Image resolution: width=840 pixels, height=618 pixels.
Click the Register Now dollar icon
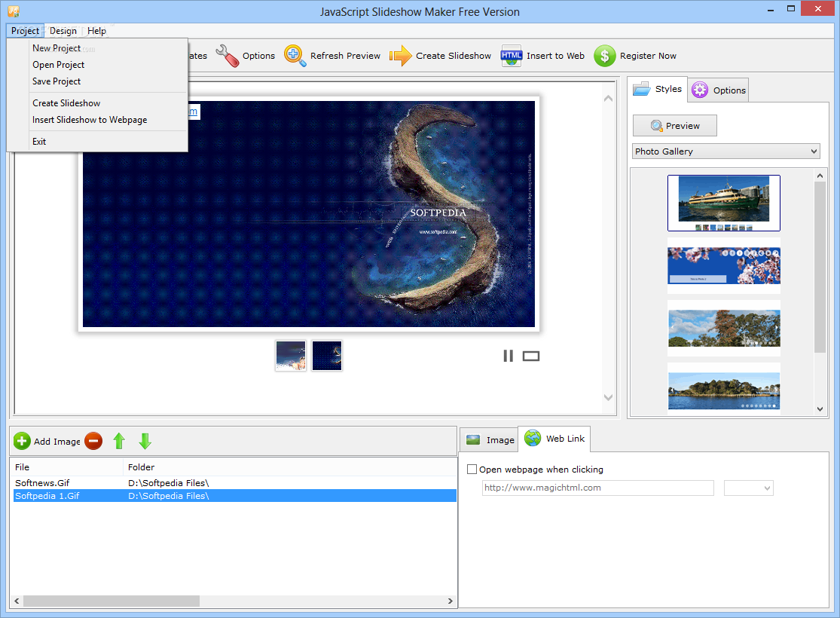pos(604,56)
